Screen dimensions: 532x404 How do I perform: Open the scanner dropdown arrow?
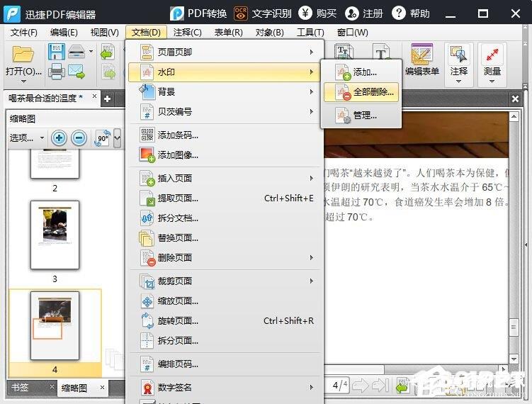point(91,52)
